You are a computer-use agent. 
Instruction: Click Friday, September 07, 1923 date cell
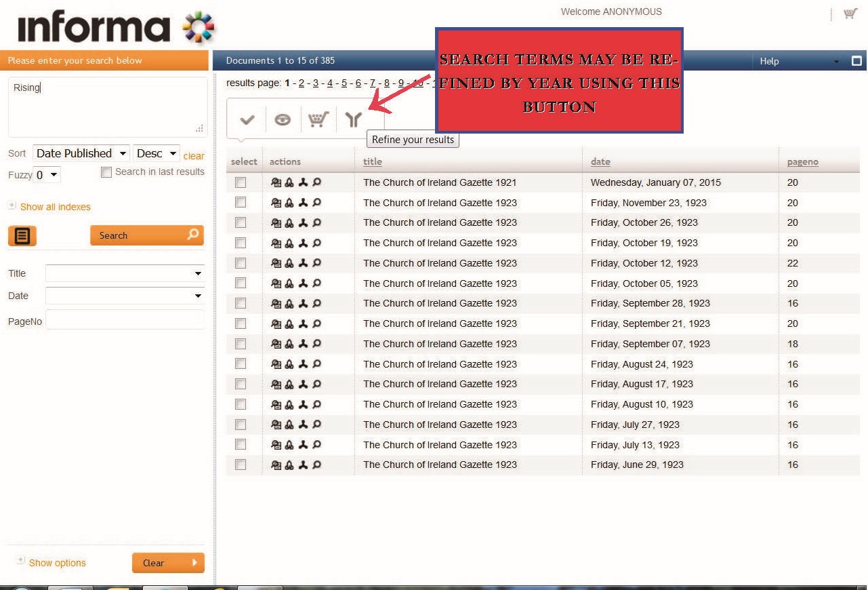point(650,344)
